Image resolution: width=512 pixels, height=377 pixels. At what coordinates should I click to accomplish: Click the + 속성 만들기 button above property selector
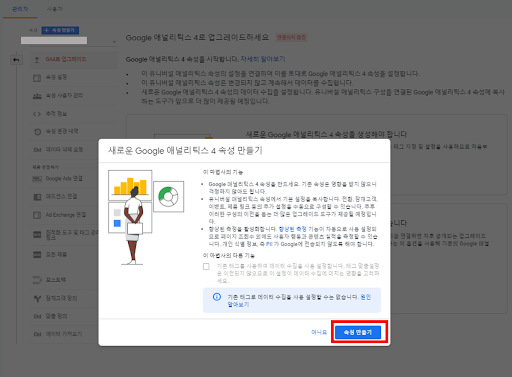coord(60,30)
